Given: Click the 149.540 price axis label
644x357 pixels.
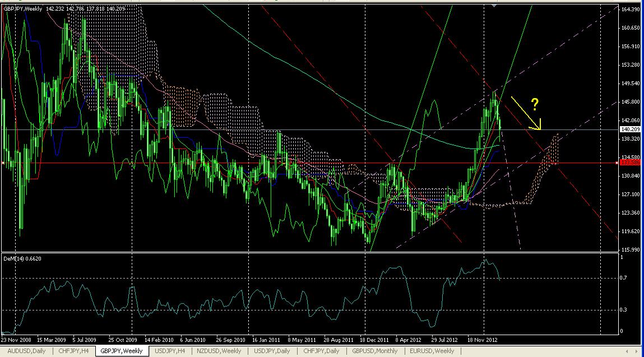Looking at the screenshot, I should [x=631, y=84].
